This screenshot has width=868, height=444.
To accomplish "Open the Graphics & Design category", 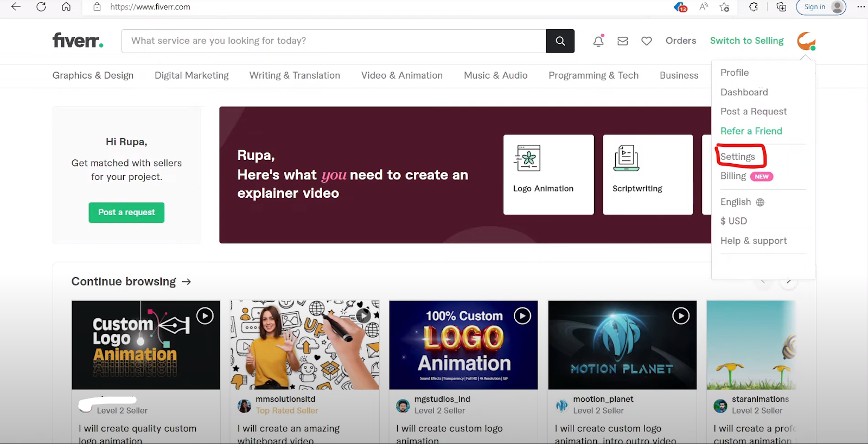I will [93, 75].
